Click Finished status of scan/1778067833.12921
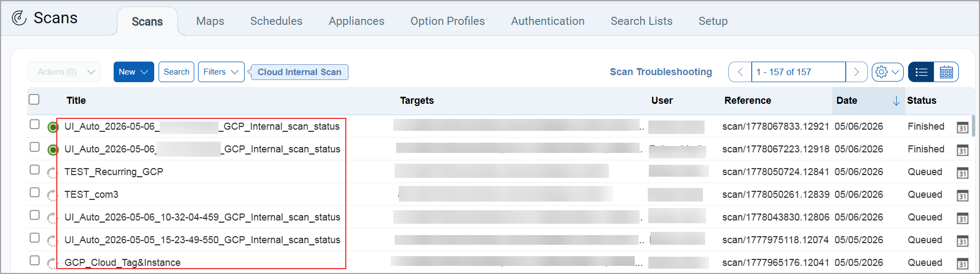 coord(926,126)
